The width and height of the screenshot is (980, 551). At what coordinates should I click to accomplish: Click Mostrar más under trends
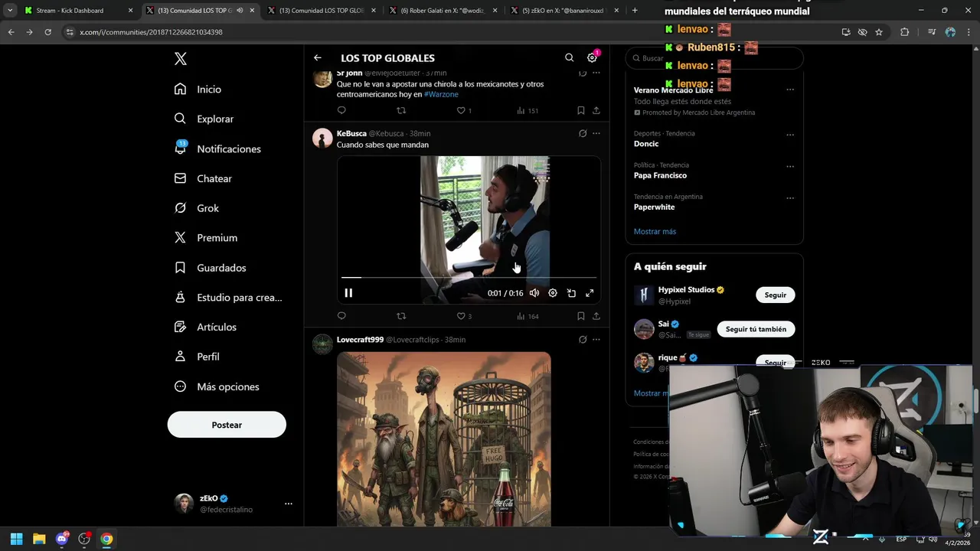coord(655,231)
